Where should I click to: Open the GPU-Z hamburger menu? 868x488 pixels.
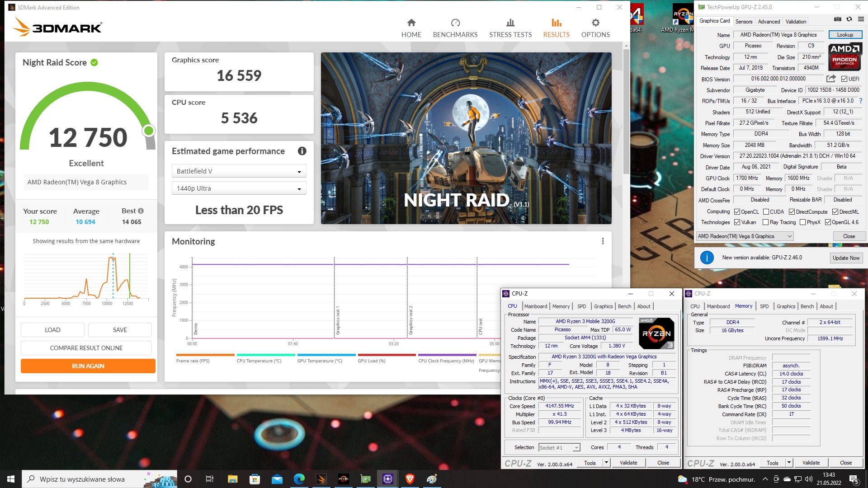pos(861,19)
